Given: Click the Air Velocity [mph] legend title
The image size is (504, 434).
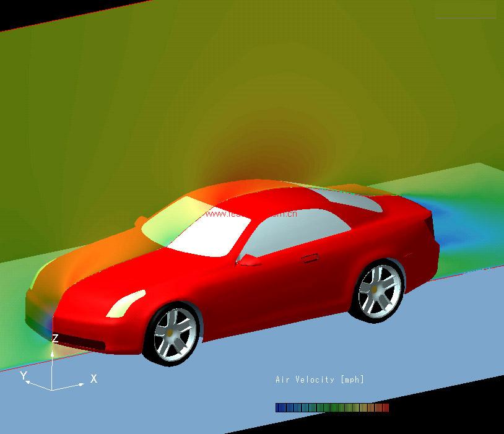Looking at the screenshot, I should tap(319, 380).
